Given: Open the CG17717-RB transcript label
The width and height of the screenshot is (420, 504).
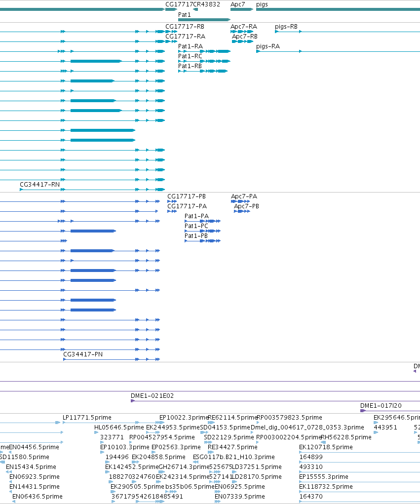Looking at the screenshot, I should point(185,27).
